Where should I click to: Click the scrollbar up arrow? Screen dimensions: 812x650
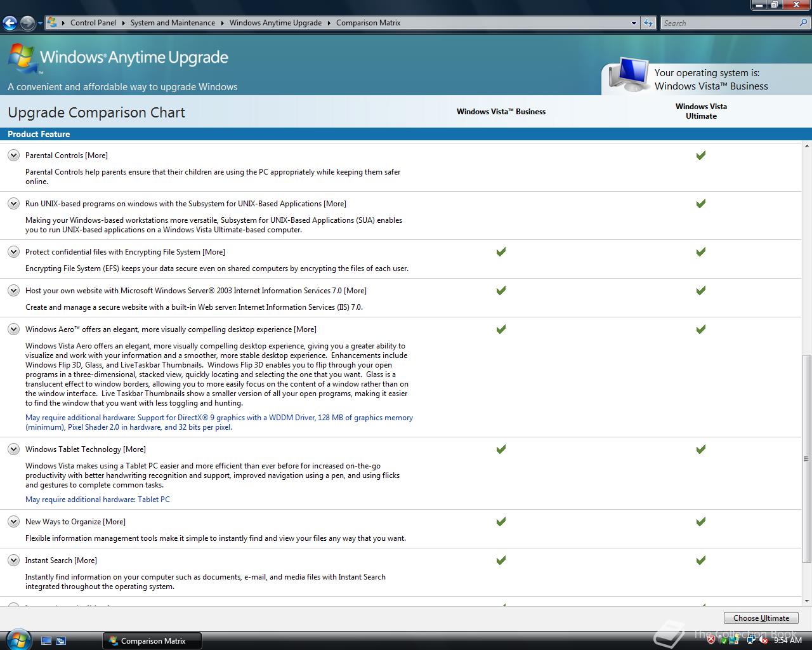pos(806,147)
